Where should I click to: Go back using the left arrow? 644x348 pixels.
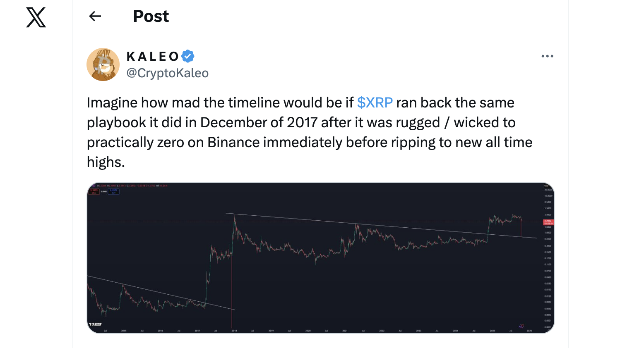95,16
